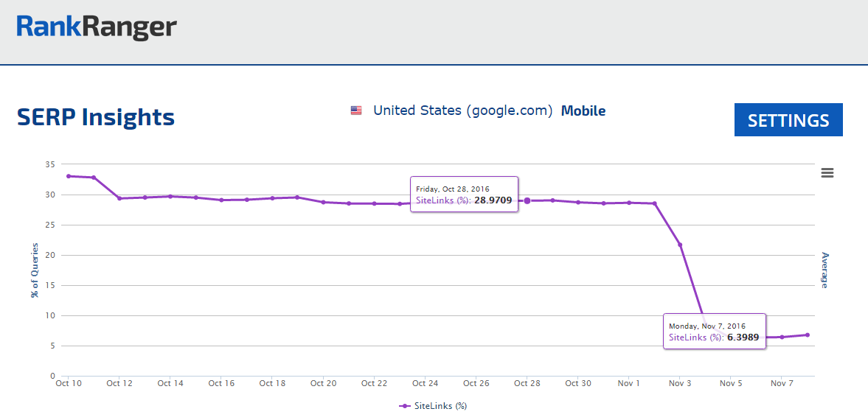
Task: Click the Nov 7 data point marker
Action: coord(782,337)
